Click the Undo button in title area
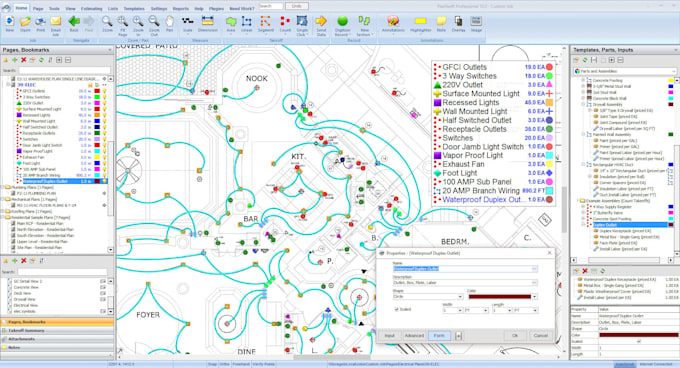This screenshot has height=368, width=680. pyautogui.click(x=297, y=6)
